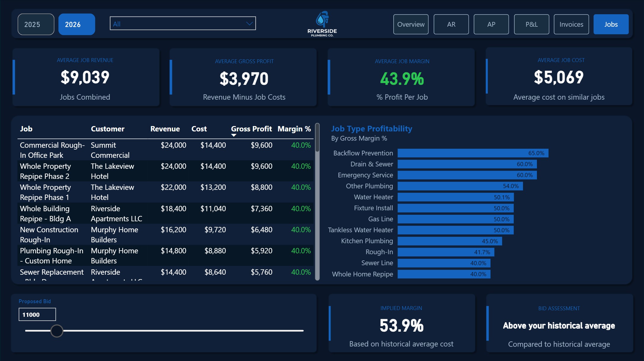Click the $22,000 revenue cell
644x361 pixels.
tap(174, 187)
